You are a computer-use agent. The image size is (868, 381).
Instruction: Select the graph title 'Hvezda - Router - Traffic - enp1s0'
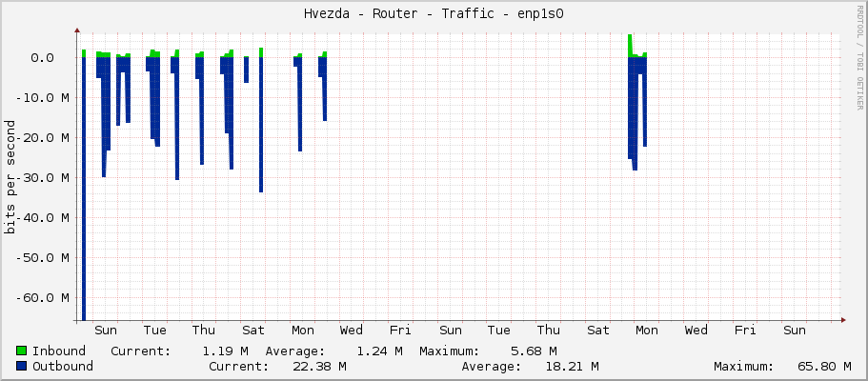pyautogui.click(x=434, y=14)
